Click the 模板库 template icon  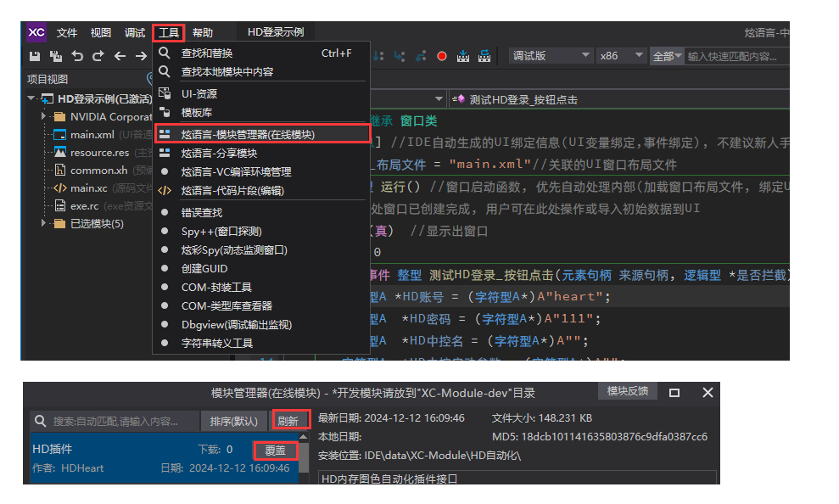(x=165, y=112)
